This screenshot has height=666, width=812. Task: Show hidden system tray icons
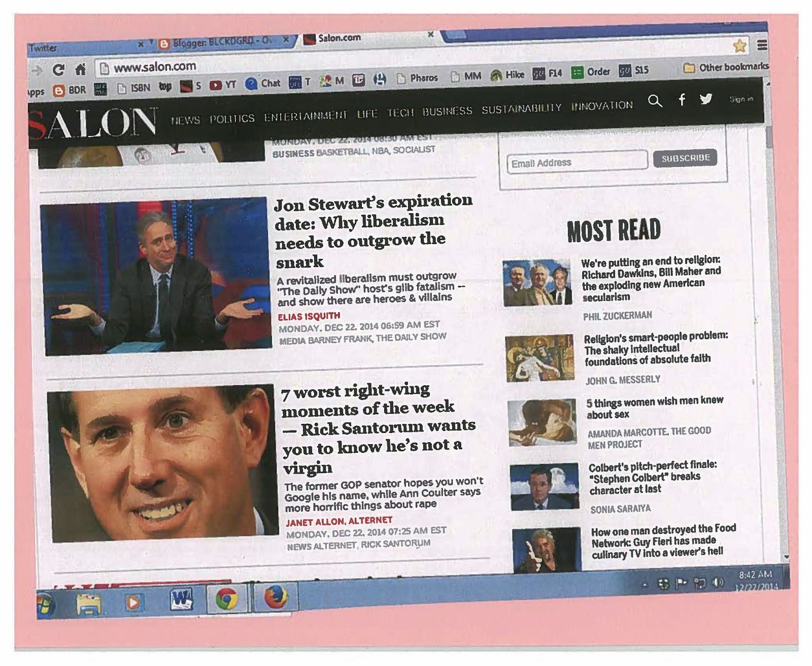pyautogui.click(x=645, y=585)
